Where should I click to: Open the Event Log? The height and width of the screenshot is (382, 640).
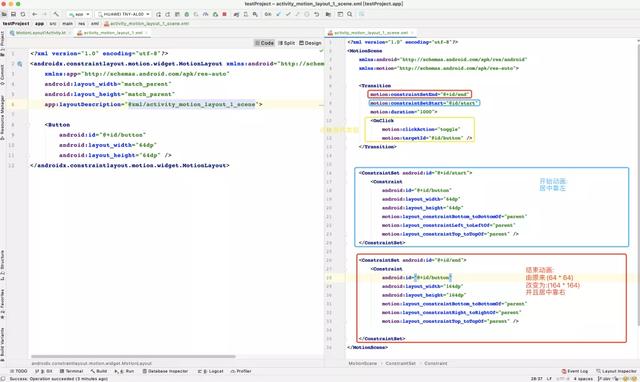coord(575,371)
